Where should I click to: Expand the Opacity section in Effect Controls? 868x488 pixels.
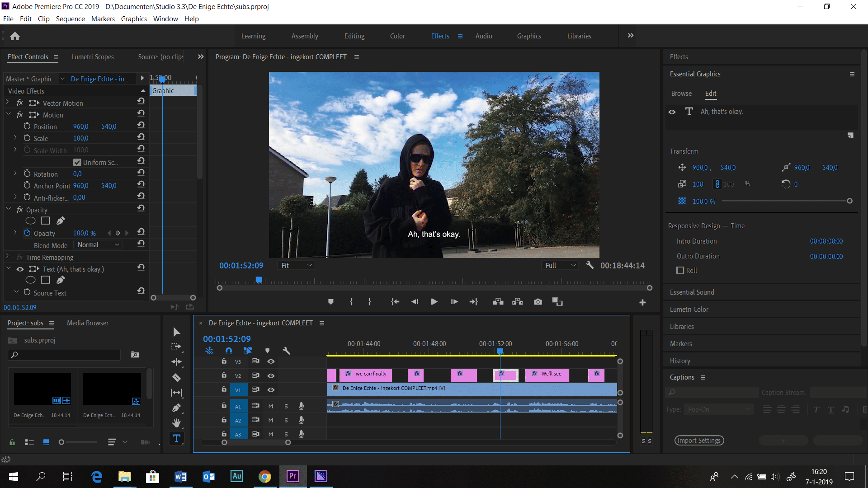[x=8, y=210]
